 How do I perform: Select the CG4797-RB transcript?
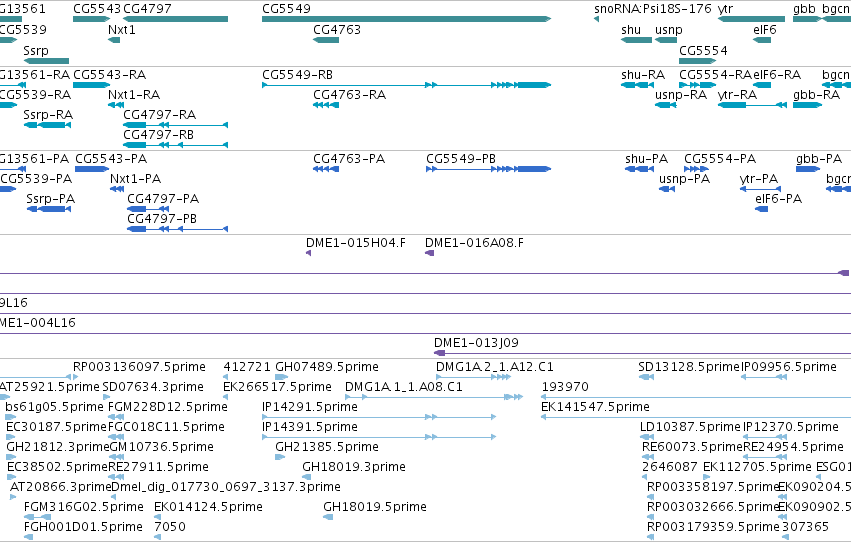[x=175, y=145]
